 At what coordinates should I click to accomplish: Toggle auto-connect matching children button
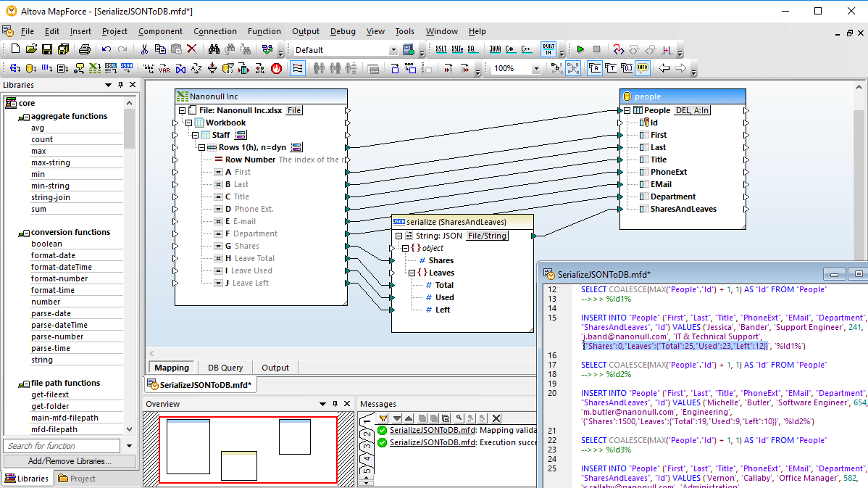298,68
